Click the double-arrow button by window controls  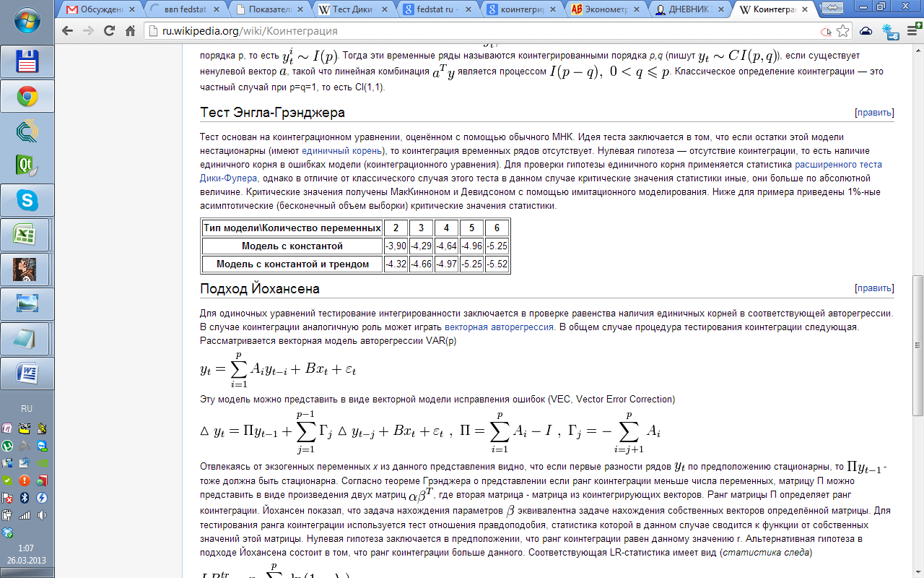pyautogui.click(x=832, y=7)
